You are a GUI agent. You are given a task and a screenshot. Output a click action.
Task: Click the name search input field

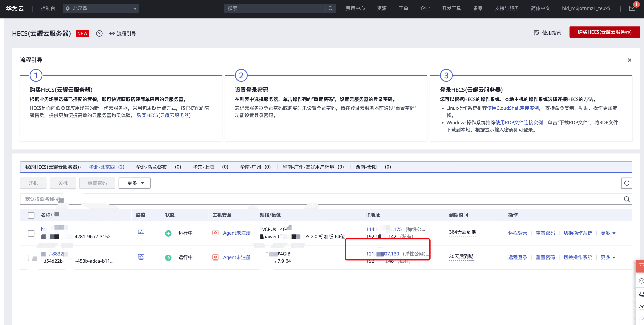[x=300, y=199]
